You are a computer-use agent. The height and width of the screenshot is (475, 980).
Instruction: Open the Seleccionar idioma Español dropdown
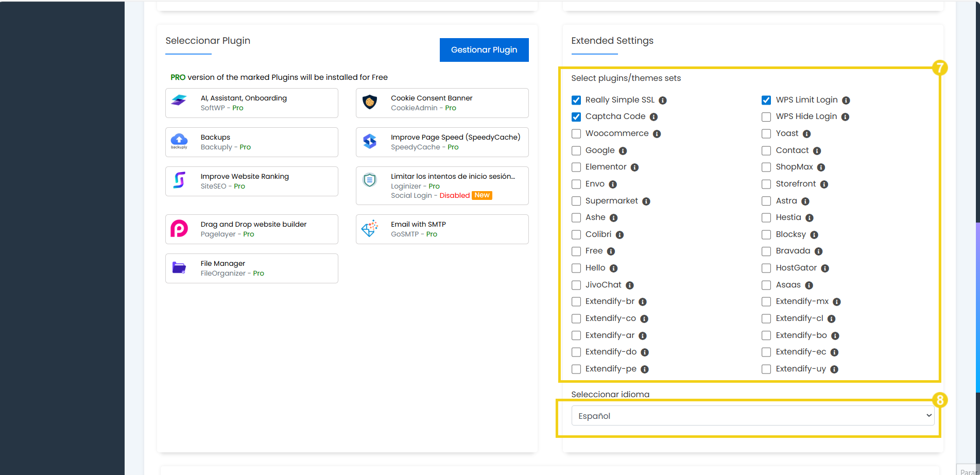[753, 416]
